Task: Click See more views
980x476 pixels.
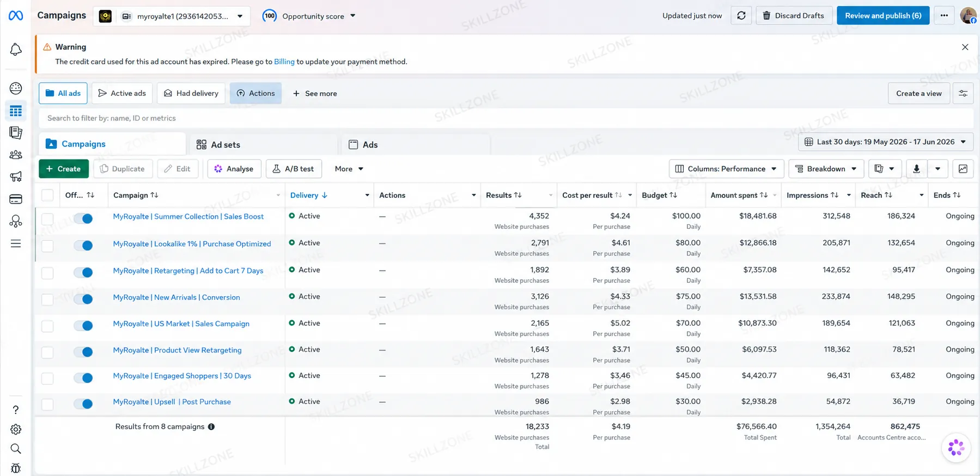Action: pyautogui.click(x=315, y=94)
